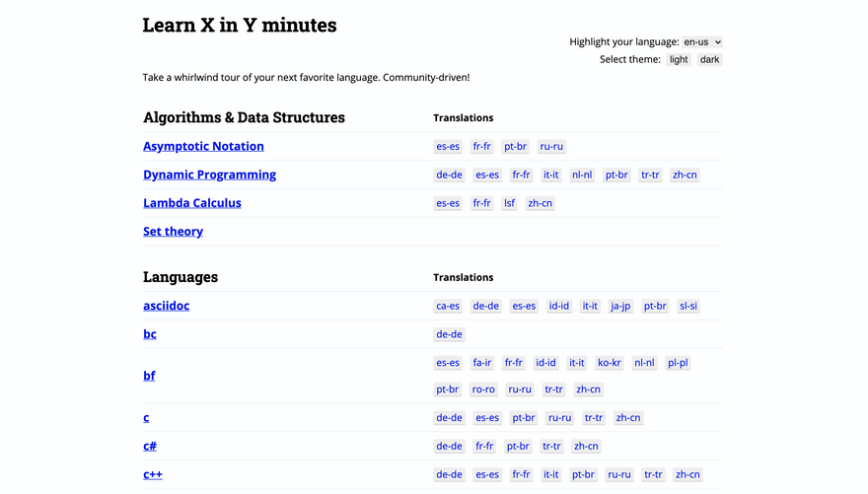The height and width of the screenshot is (494, 868).
Task: Select ru-ru translation for Asymptotic Notation
Action: (x=551, y=147)
